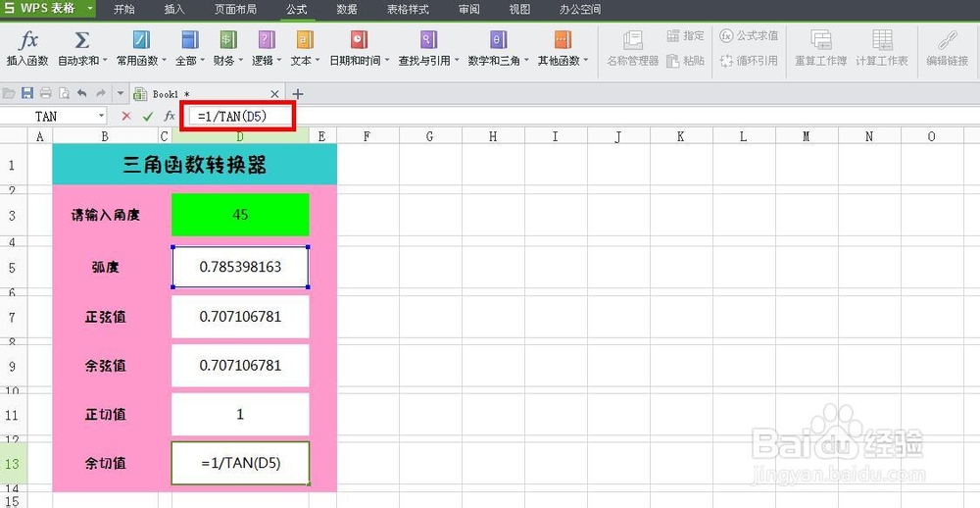Click the save disk icon

pos(26,93)
